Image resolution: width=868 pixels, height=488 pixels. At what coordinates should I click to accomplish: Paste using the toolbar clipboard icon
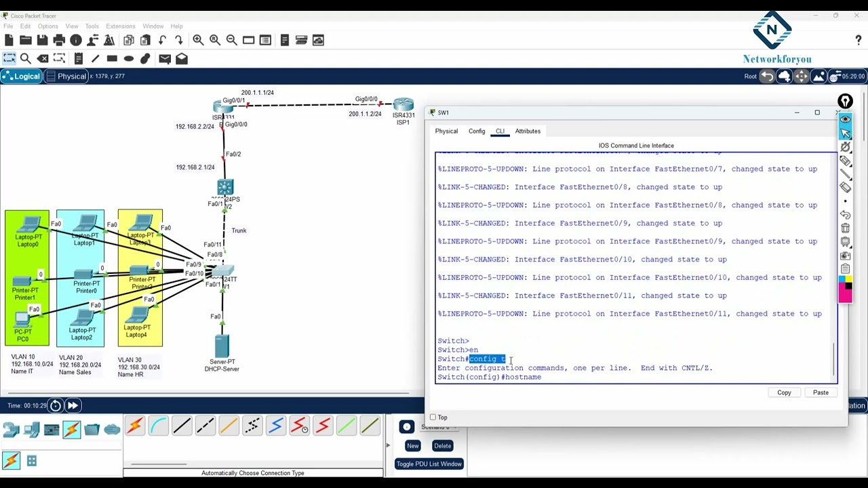point(146,40)
